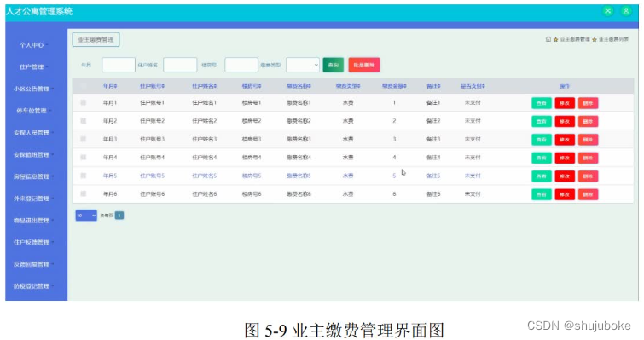Check the checkbox for row 年月1
This screenshot has width=644, height=340.
[84, 102]
